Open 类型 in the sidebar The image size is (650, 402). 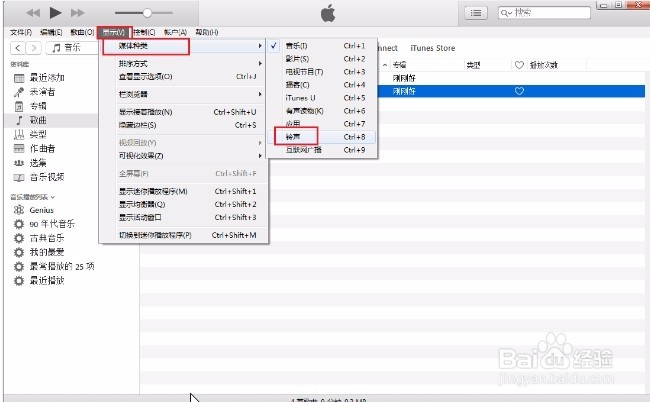[38, 134]
